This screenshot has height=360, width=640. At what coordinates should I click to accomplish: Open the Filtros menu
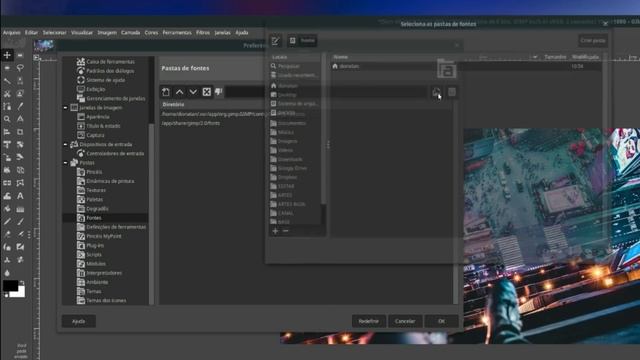coord(202,32)
